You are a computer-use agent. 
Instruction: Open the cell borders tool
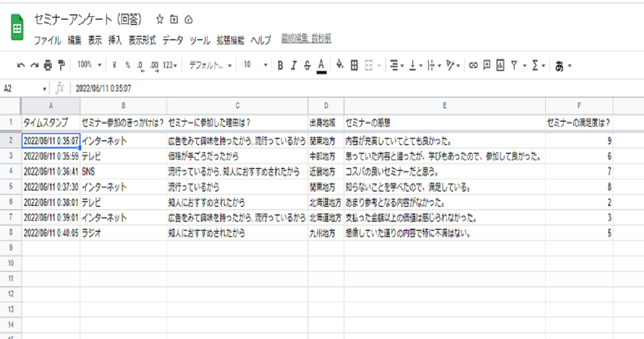coord(354,65)
